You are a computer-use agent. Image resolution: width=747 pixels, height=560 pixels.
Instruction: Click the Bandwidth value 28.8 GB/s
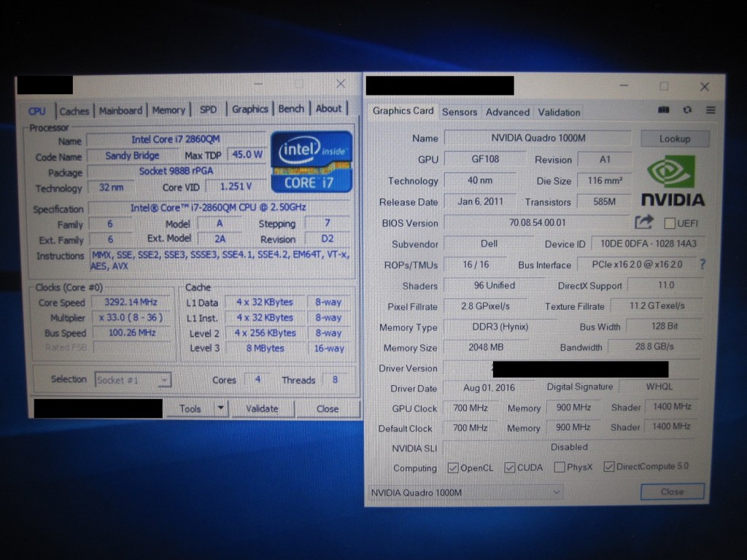pyautogui.click(x=654, y=346)
